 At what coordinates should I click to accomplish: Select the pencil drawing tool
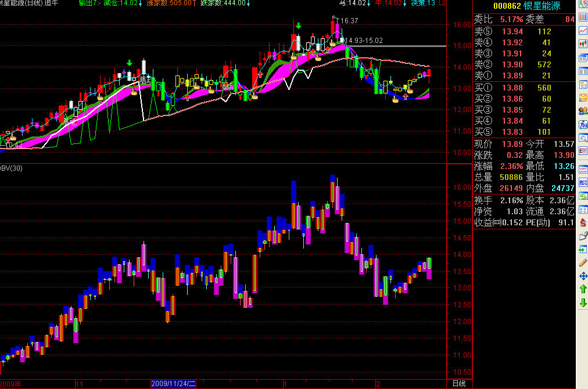coord(583,262)
